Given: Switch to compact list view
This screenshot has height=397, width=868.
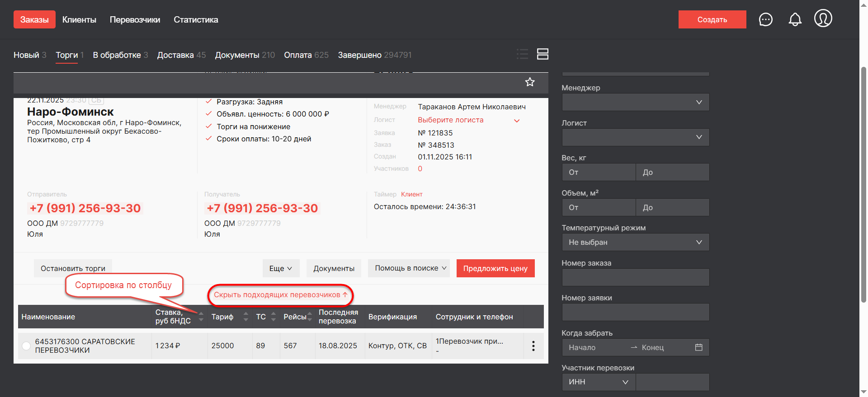Looking at the screenshot, I should click(x=522, y=54).
